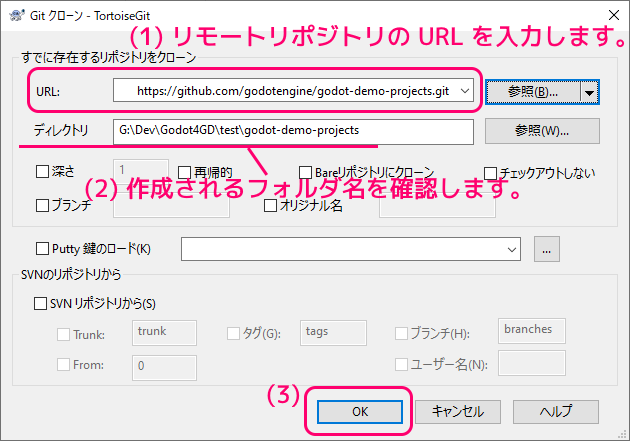Open the Putty key file dropdown
This screenshot has width=630, height=441.
[511, 249]
